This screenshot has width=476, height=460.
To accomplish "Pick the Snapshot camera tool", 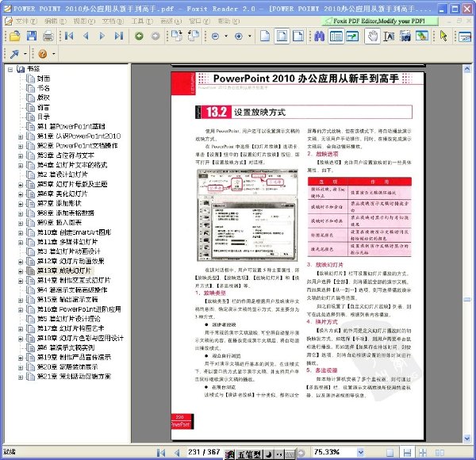I will tap(405, 36).
